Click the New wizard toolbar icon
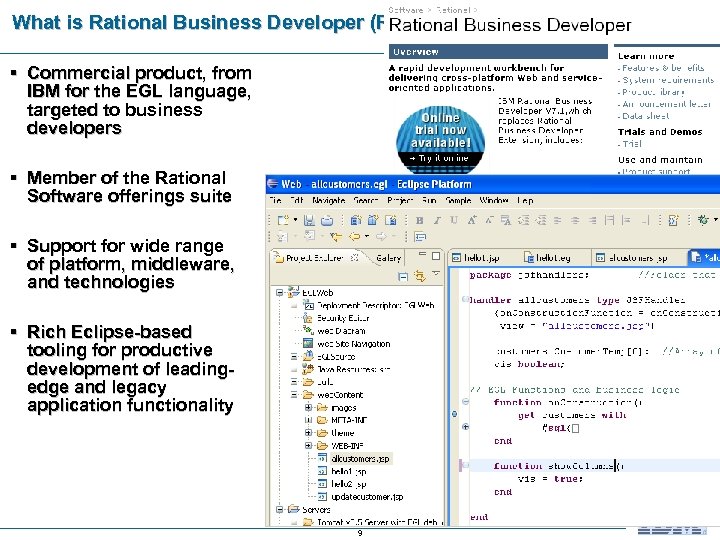Viewport: 720px width, 540px height. coord(283,220)
